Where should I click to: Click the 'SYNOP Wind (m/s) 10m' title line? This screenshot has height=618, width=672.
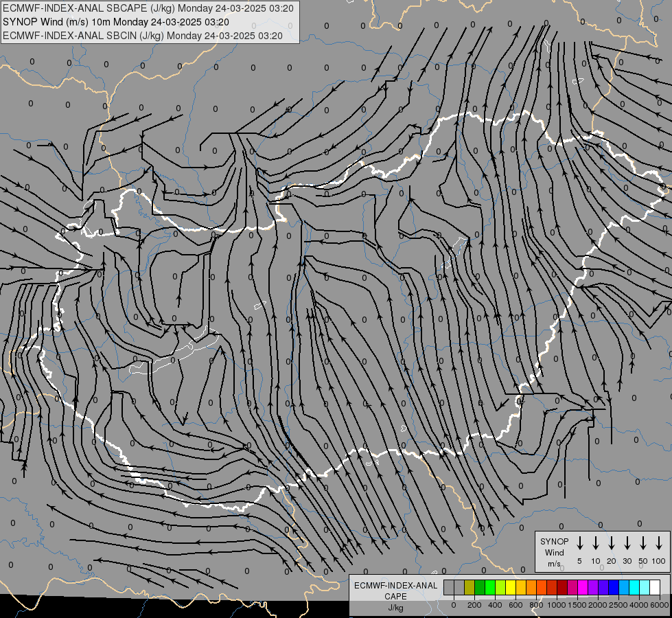click(116, 22)
